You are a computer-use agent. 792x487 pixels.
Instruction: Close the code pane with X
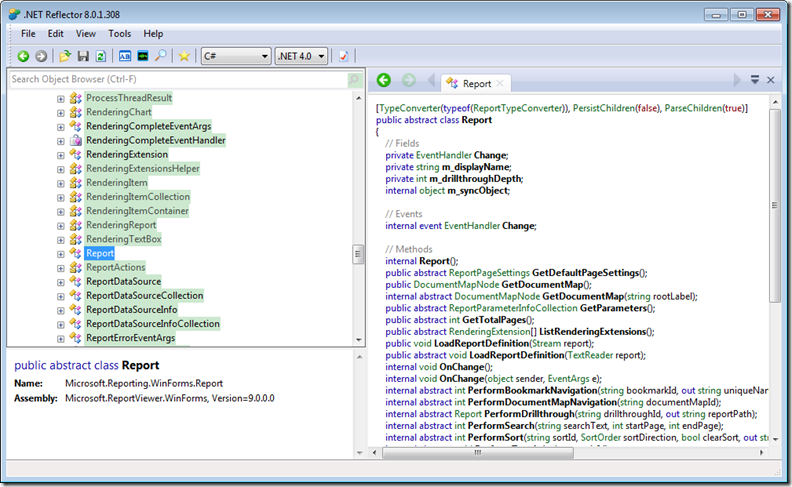tap(771, 80)
